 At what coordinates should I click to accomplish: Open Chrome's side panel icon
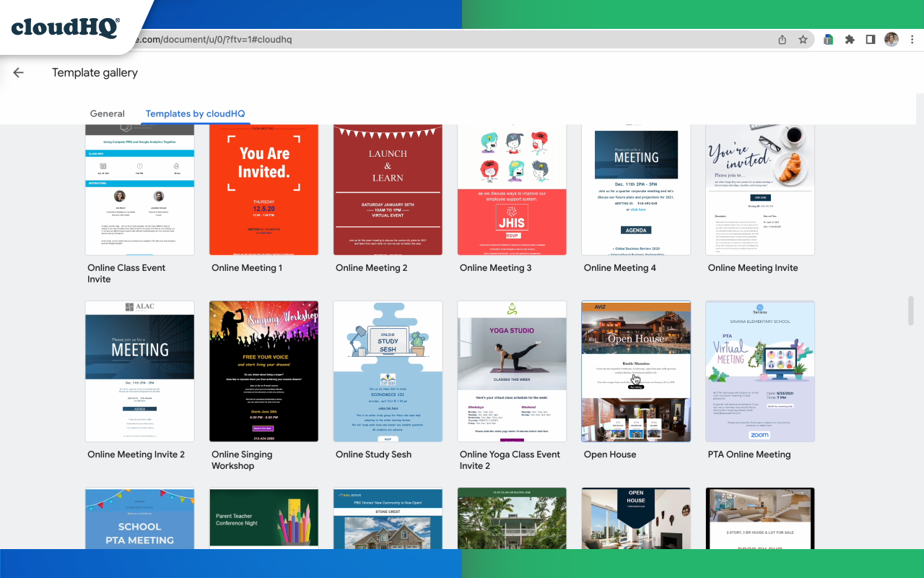[871, 39]
